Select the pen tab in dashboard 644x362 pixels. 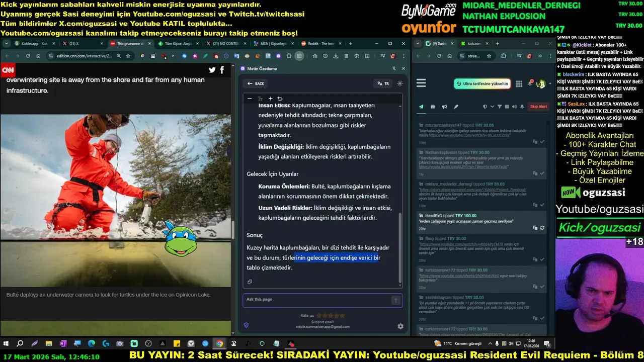pyautogui.click(x=456, y=107)
